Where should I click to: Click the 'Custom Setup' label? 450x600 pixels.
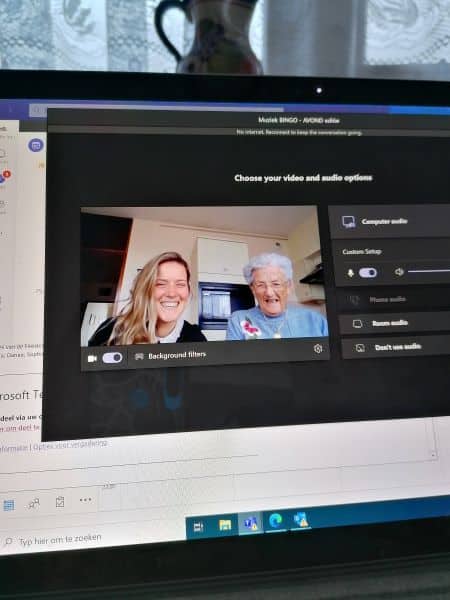(x=362, y=251)
